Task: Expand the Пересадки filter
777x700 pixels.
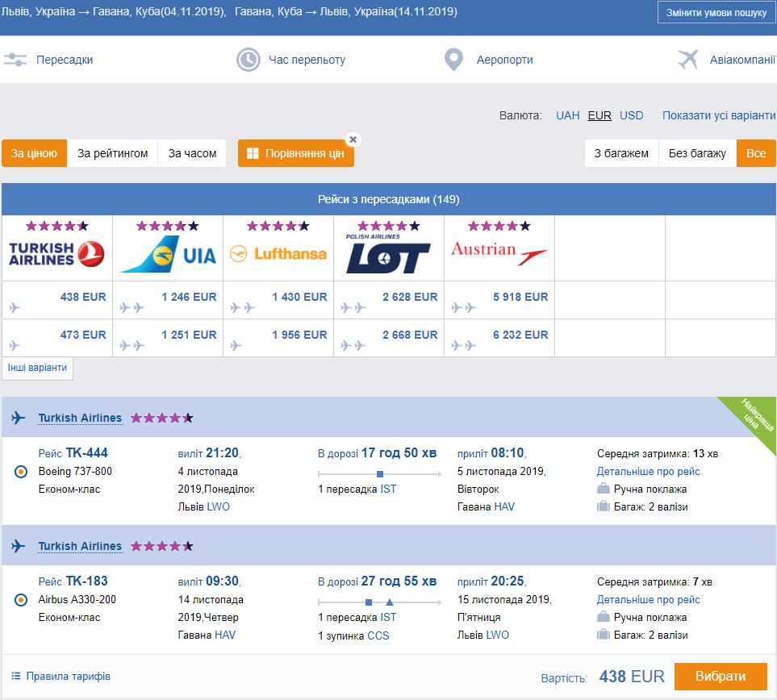Action: point(65,60)
